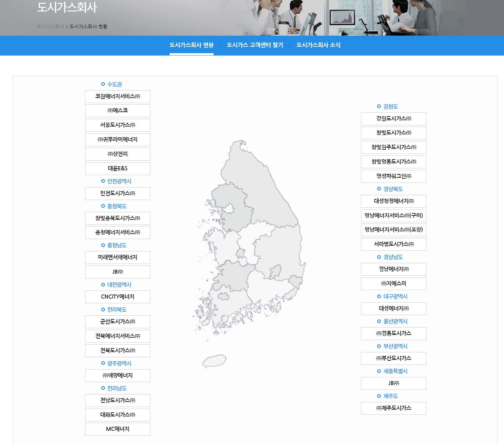This screenshot has width=504, height=445.
Task: Open the 도시가스회사 소식 tab
Action: (x=319, y=45)
